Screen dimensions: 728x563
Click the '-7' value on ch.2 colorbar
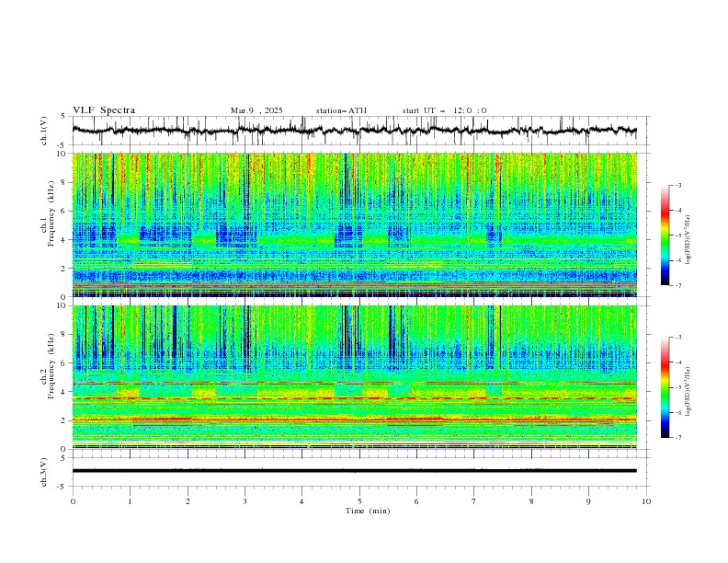(x=677, y=438)
